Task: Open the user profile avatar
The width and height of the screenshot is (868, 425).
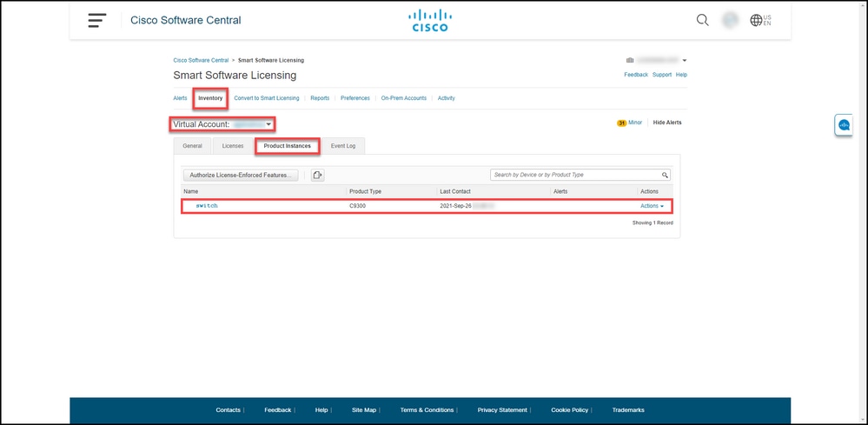Action: (730, 21)
